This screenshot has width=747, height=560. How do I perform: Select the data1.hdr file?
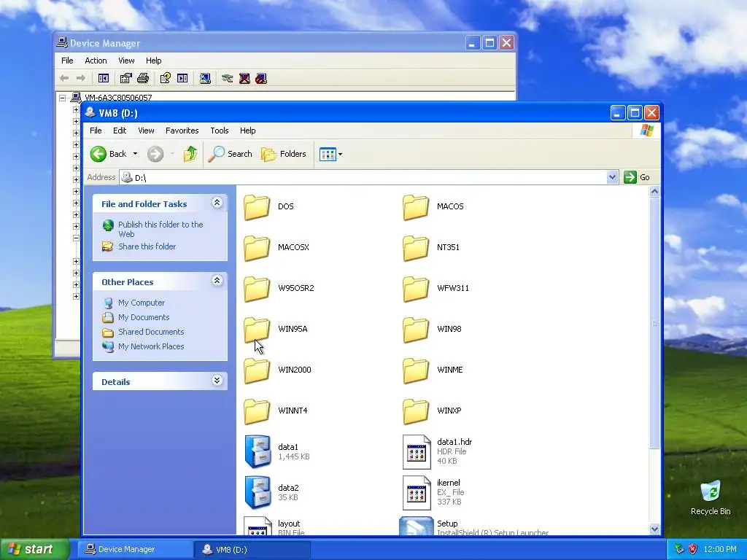click(x=438, y=451)
